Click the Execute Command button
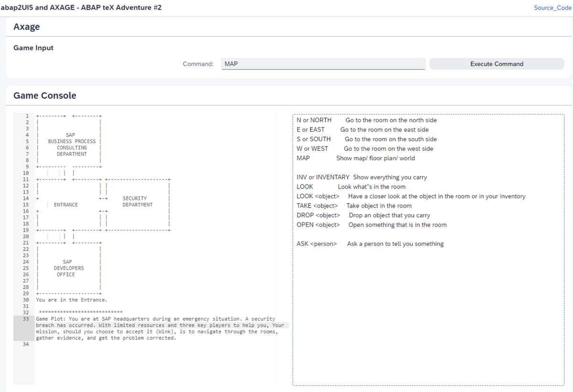Image resolution: width=573 pixels, height=392 pixels. pyautogui.click(x=497, y=64)
